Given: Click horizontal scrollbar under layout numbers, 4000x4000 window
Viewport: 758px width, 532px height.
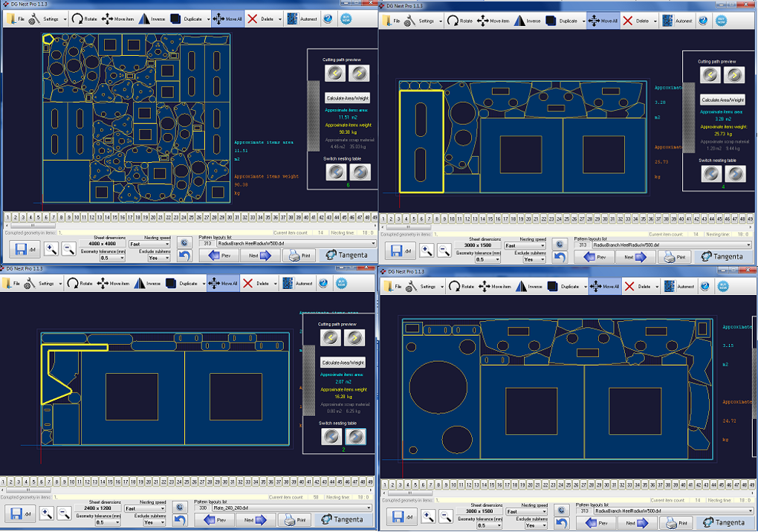Looking at the screenshot, I should coord(191,225).
